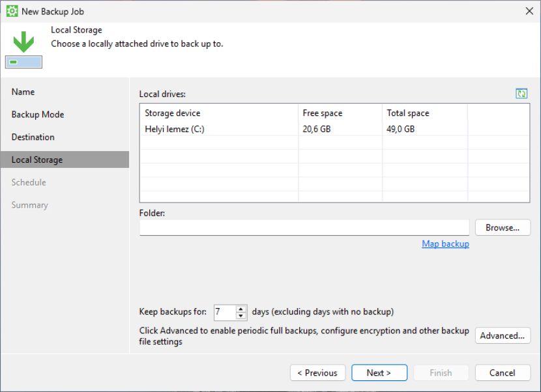Increase retention days with up arrow

(x=241, y=309)
